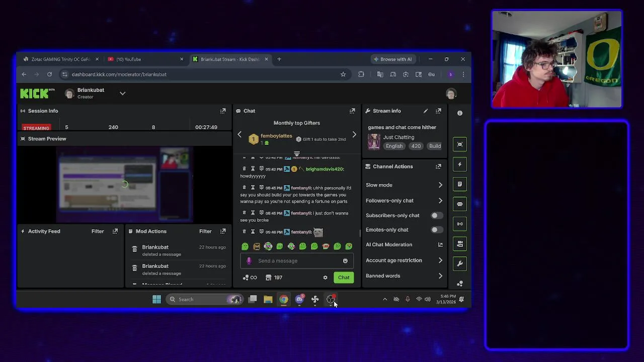Open the Mod Actions Filter
The width and height of the screenshot is (644, 362).
pos(205,231)
